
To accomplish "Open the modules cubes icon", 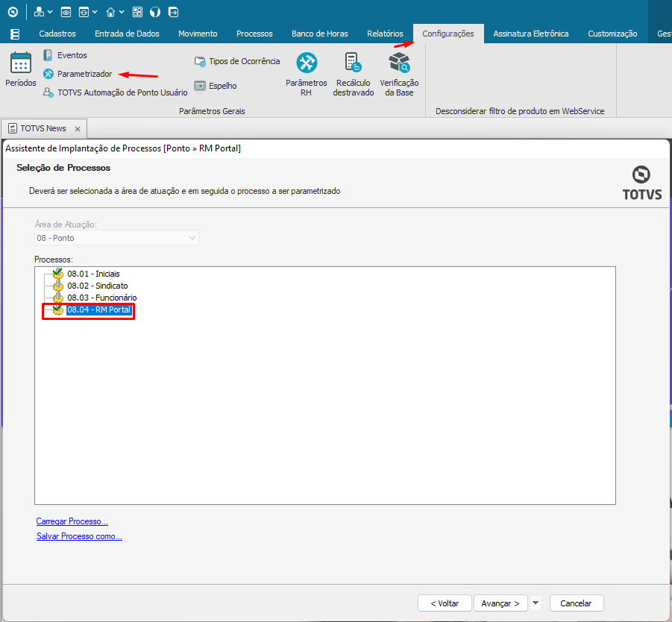I will 39,12.
